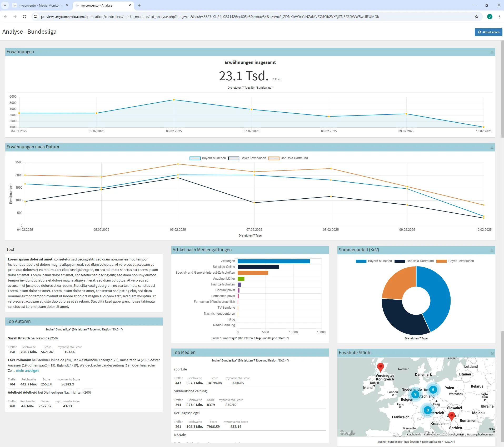
Task: Switch to the myconvento Media Monitoring tab
Action: pyautogui.click(x=39, y=5)
